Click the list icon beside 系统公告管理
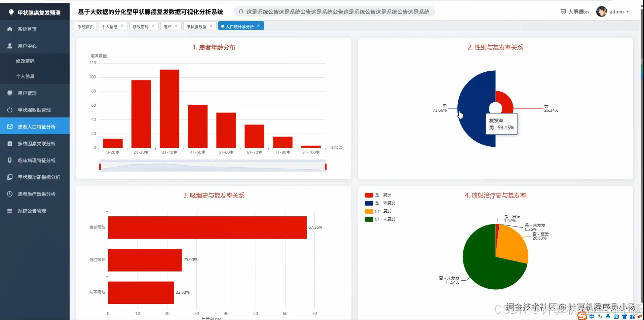 point(10,211)
